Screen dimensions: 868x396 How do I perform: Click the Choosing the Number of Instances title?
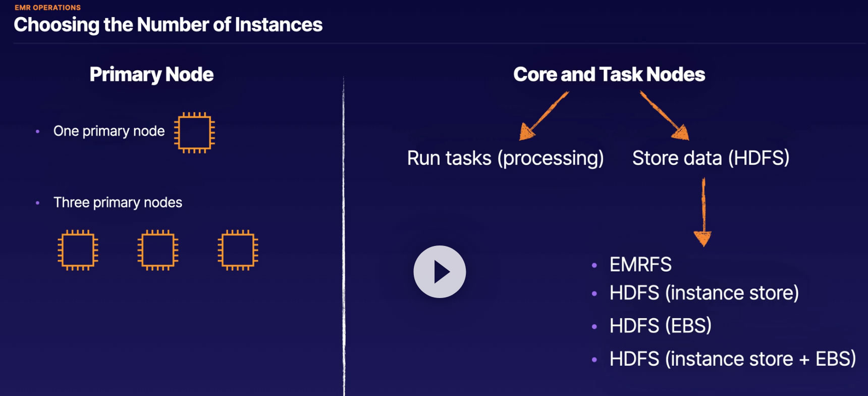tap(168, 25)
